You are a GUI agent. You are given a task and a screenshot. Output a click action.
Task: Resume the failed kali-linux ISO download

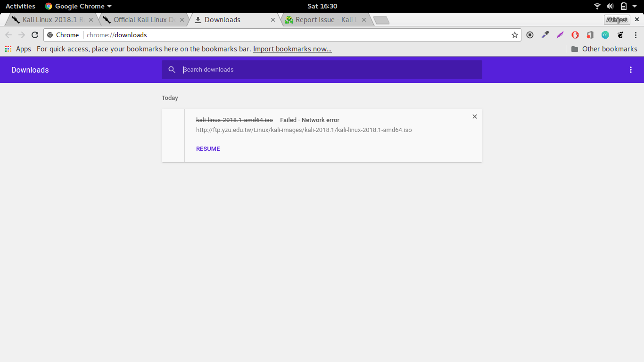208,149
